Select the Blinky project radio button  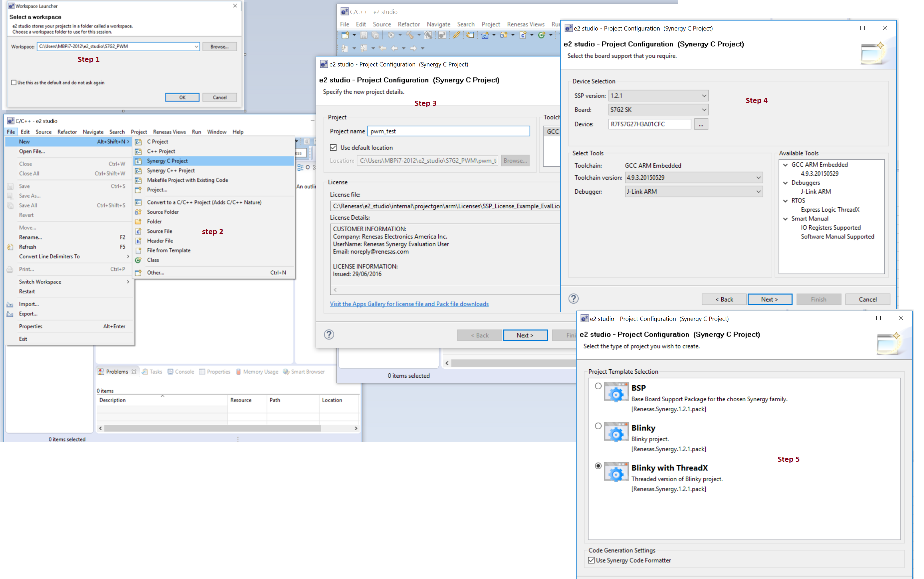click(x=599, y=426)
